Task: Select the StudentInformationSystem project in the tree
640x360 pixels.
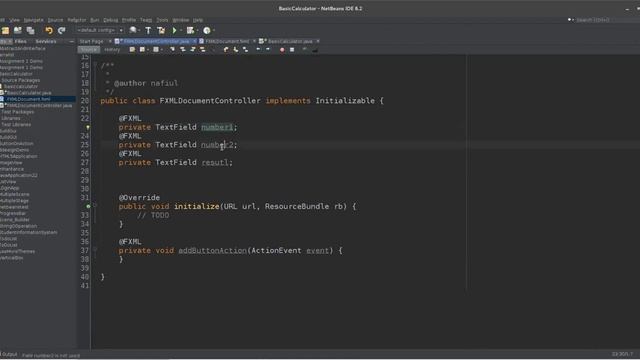Action: pos(29,233)
